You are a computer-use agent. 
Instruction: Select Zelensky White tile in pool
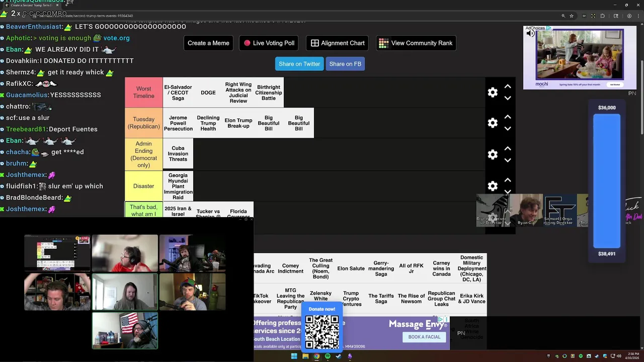click(320, 296)
